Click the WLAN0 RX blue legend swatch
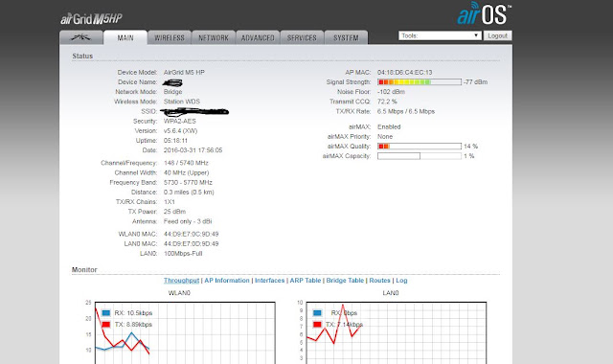The image size is (613, 364). 106,313
